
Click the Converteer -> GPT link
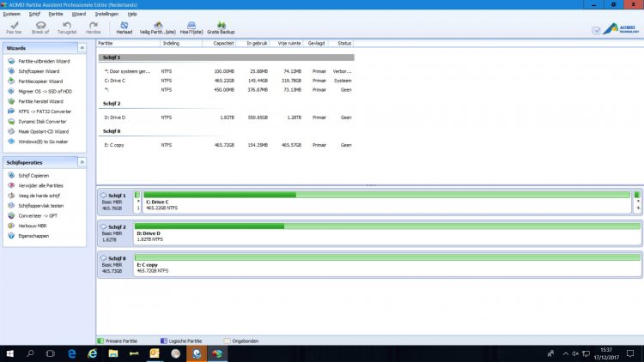click(36, 214)
